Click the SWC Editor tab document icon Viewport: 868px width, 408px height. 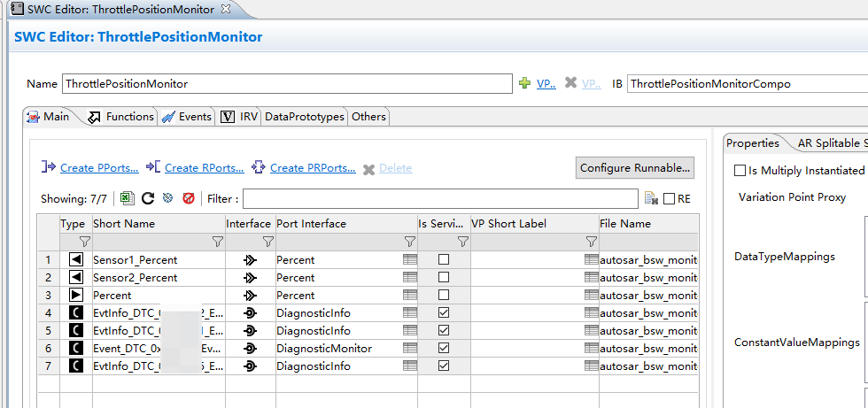(x=18, y=9)
